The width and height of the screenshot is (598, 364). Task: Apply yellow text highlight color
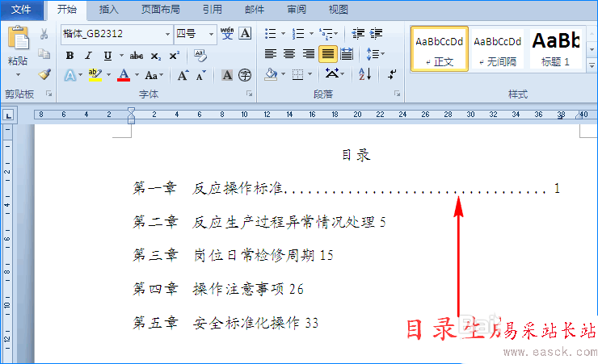95,74
